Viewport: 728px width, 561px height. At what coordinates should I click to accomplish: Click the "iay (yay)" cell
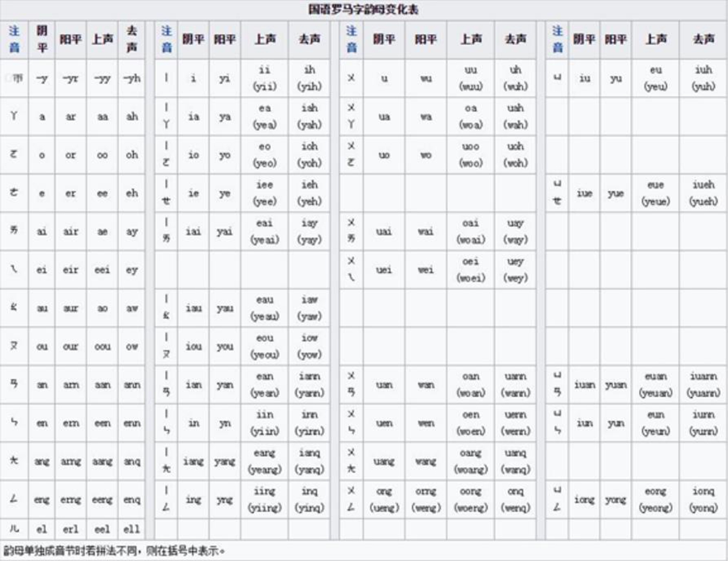click(309, 232)
